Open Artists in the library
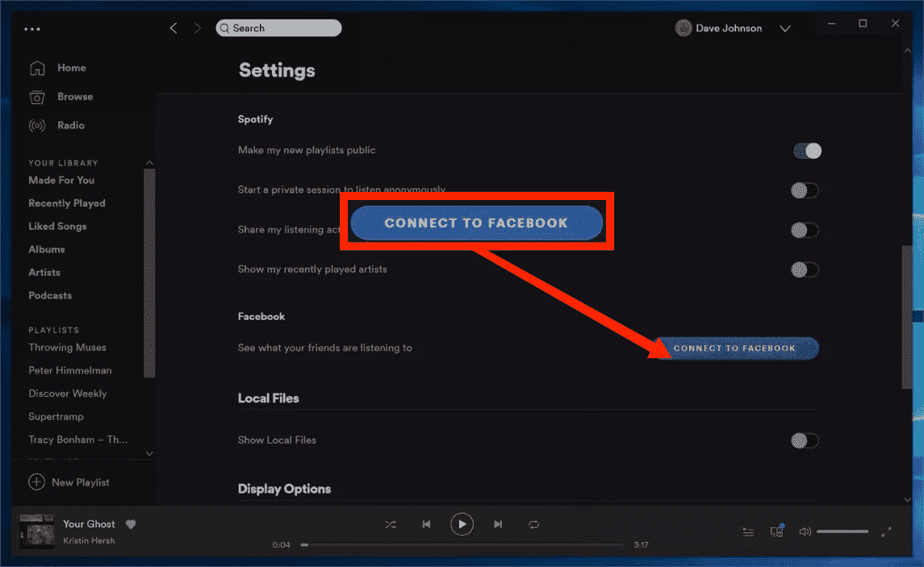 coord(44,272)
